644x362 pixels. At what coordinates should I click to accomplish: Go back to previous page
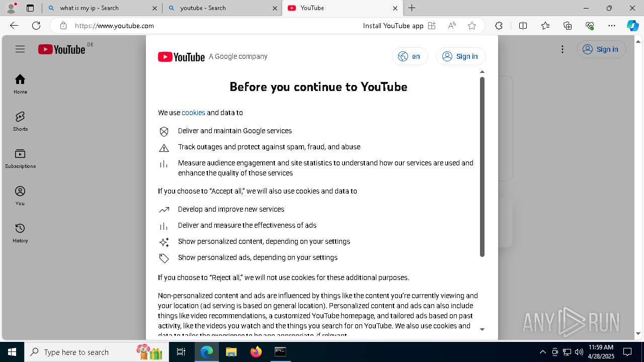click(x=14, y=26)
